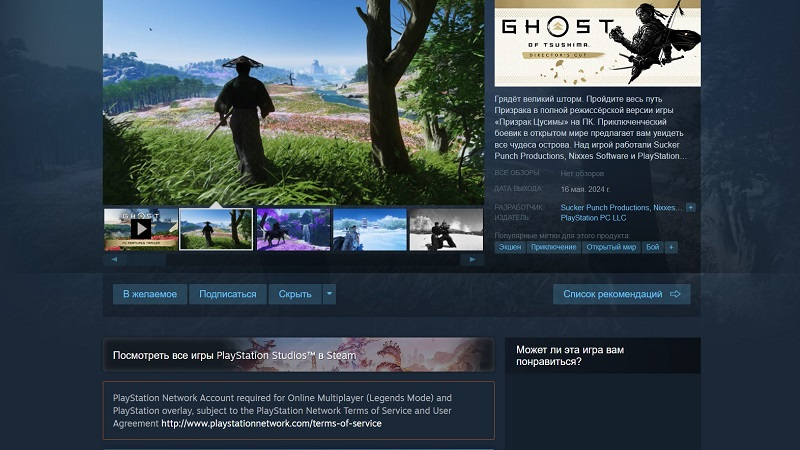Hide the game with Скрыть button
This screenshot has width=800, height=450.
point(295,294)
